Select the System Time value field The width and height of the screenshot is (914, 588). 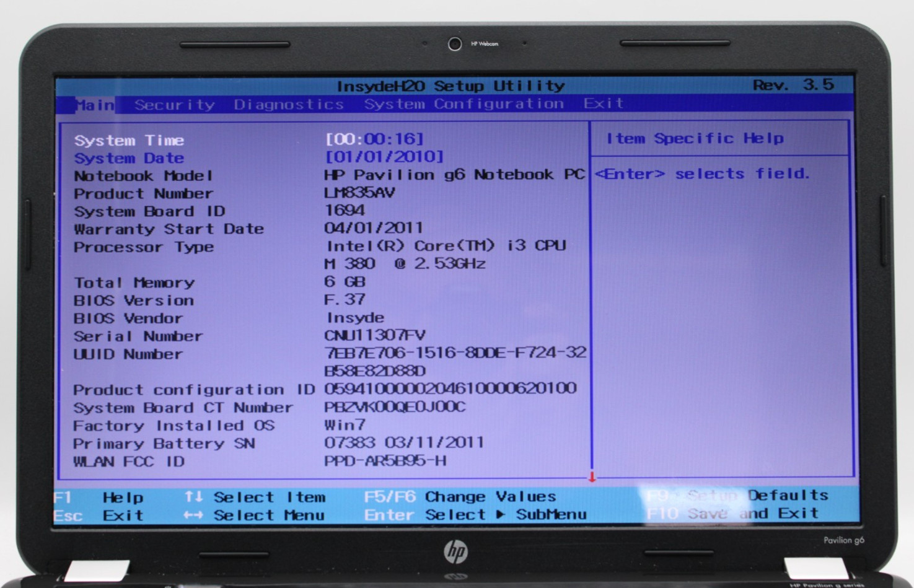click(x=375, y=139)
